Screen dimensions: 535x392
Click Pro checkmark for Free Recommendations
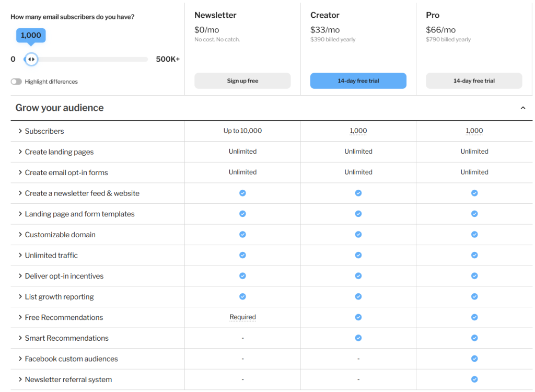tap(474, 317)
